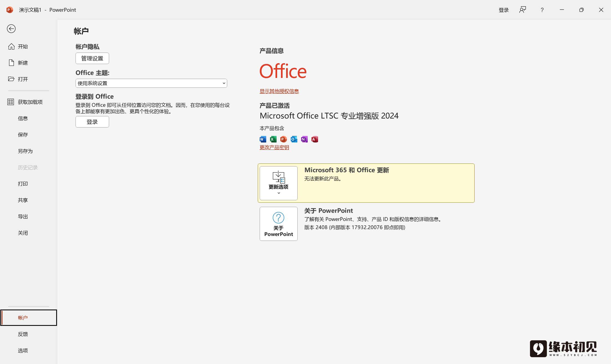Open the 打开 page

[x=28, y=79]
